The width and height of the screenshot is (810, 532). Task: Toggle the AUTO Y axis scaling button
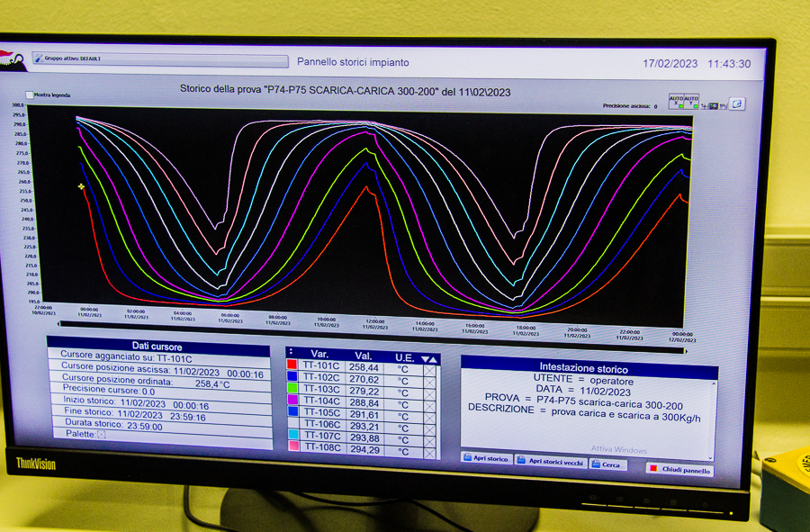tap(691, 101)
